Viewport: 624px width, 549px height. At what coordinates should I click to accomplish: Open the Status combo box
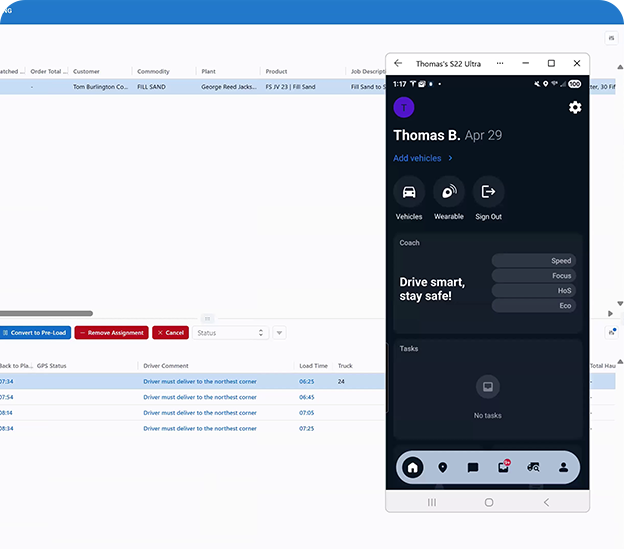click(230, 333)
